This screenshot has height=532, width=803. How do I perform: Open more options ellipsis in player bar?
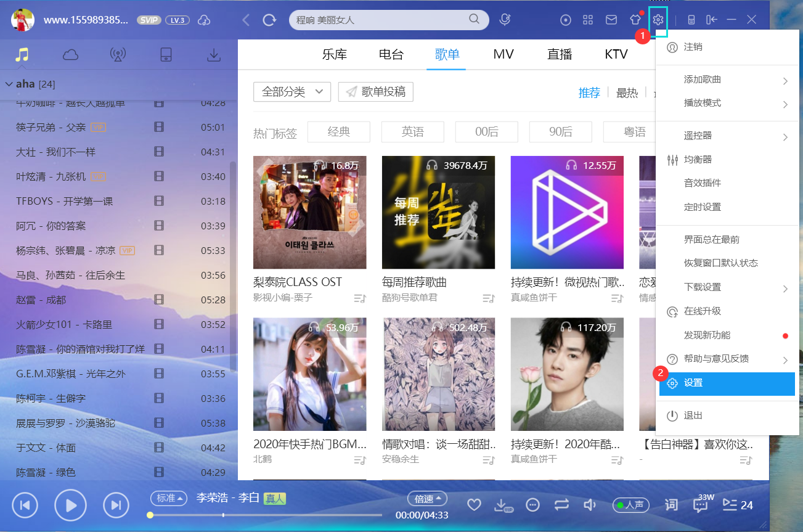pyautogui.click(x=532, y=505)
